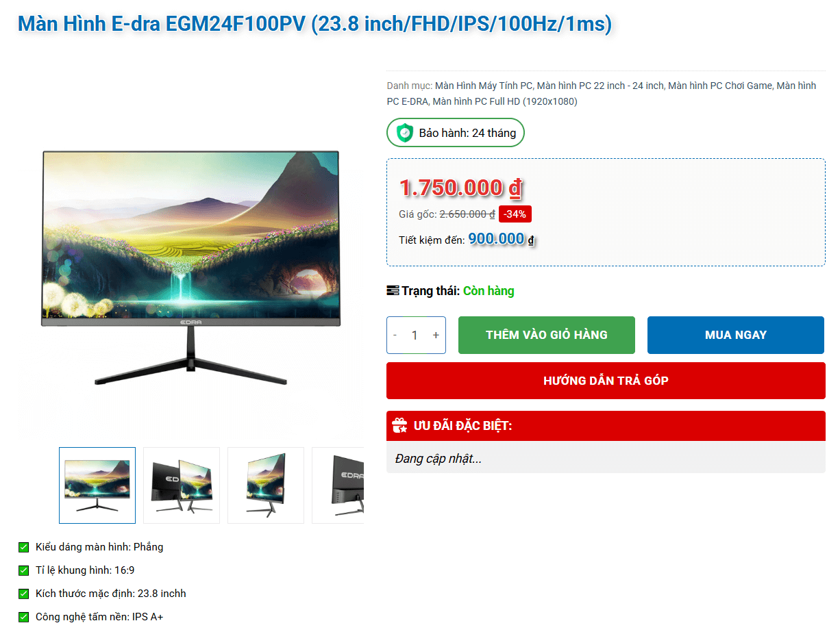Open Hướng dẫn trả góp installment guide

[606, 381]
